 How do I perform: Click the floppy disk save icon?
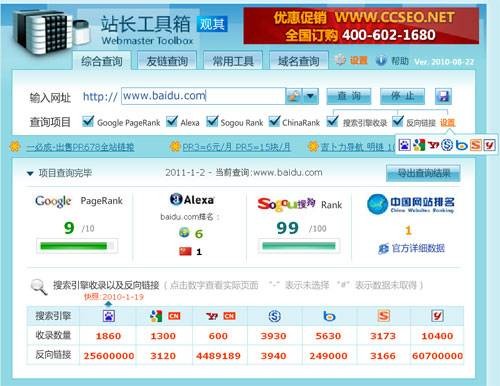pyautogui.click(x=443, y=97)
